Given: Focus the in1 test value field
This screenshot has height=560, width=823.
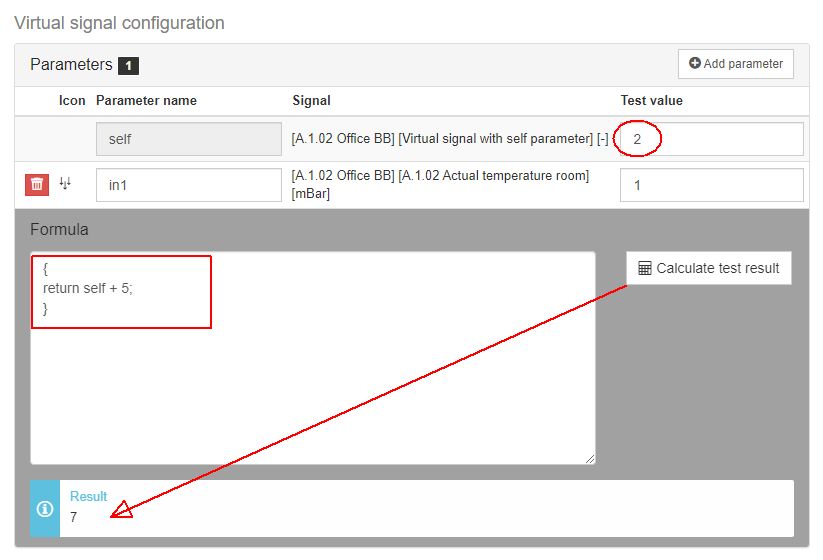Looking at the screenshot, I should [711, 185].
